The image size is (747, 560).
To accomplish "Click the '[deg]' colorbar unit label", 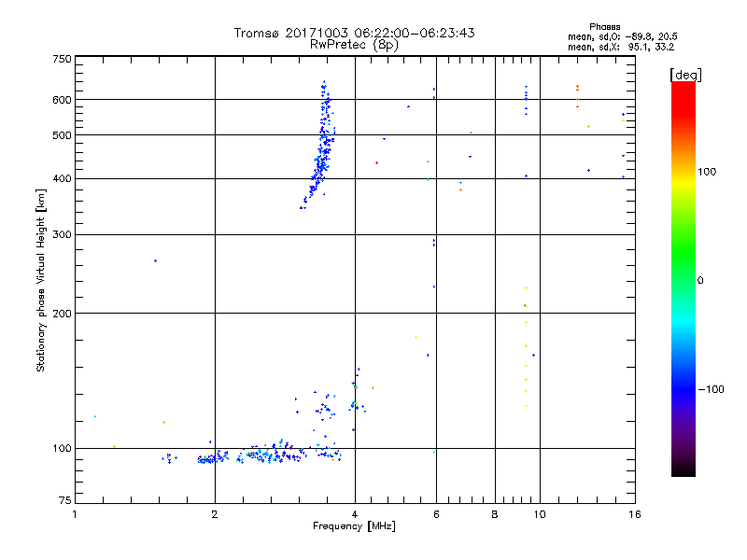I will click(x=685, y=75).
